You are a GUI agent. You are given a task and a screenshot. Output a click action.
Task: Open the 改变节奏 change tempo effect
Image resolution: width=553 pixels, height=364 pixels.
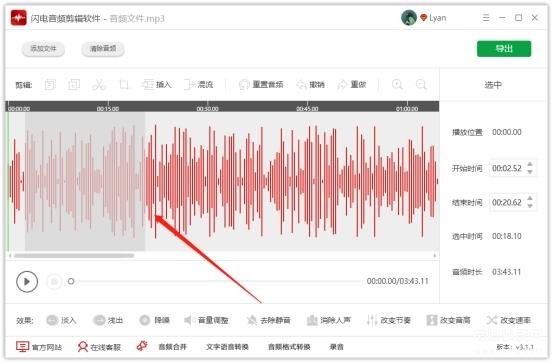click(x=389, y=320)
